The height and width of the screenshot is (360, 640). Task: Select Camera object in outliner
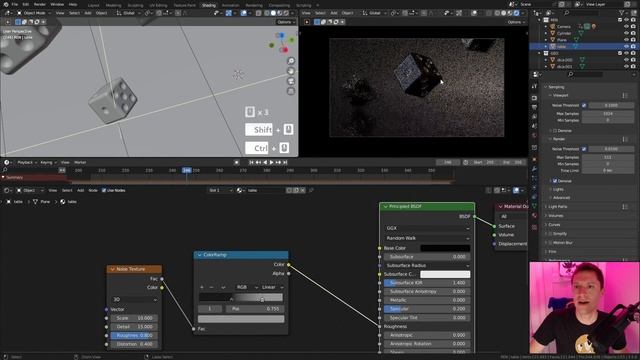[x=564, y=27]
